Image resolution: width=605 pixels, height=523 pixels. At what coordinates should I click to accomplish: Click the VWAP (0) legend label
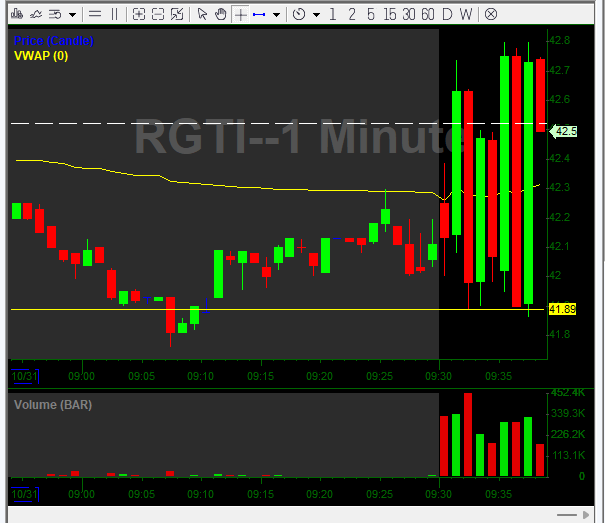point(41,56)
